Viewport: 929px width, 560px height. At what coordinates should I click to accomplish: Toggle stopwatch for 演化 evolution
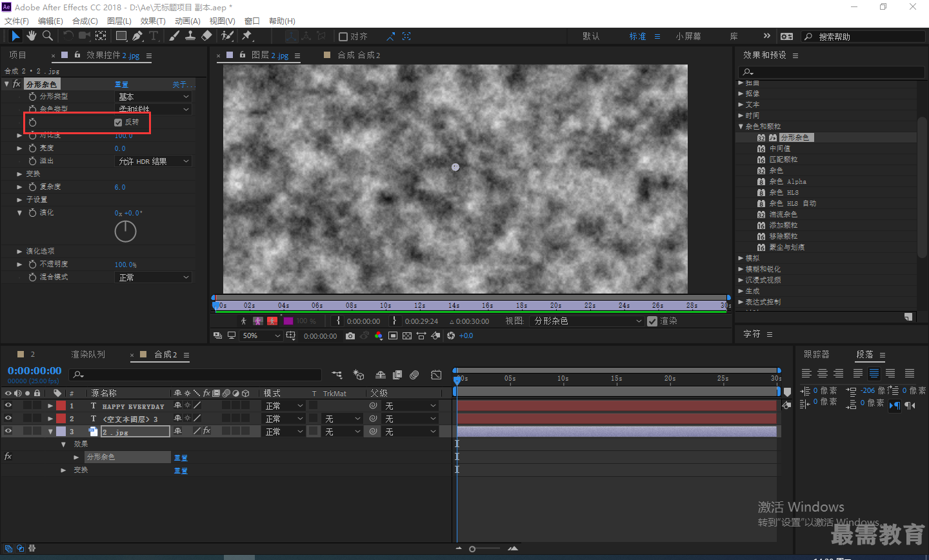[x=32, y=212]
